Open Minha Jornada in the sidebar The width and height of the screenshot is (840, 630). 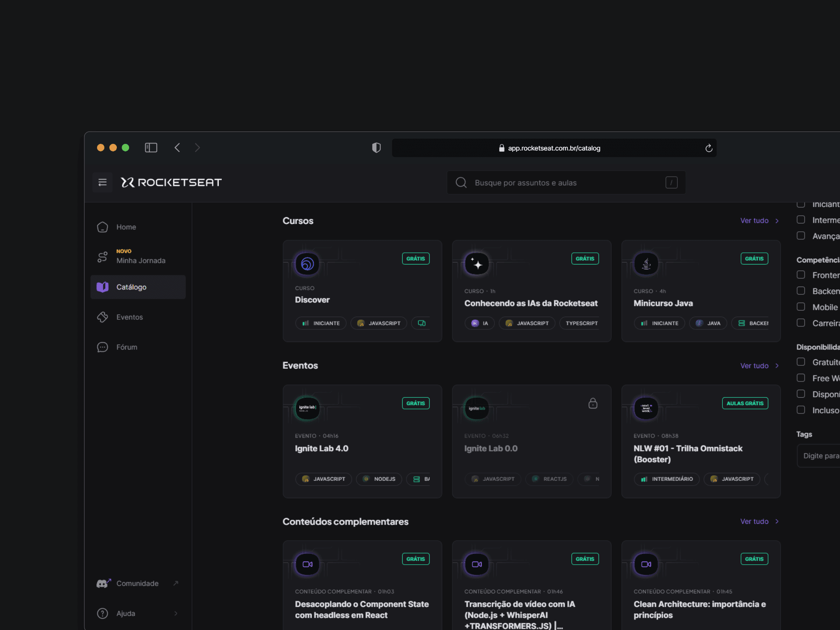click(x=138, y=257)
